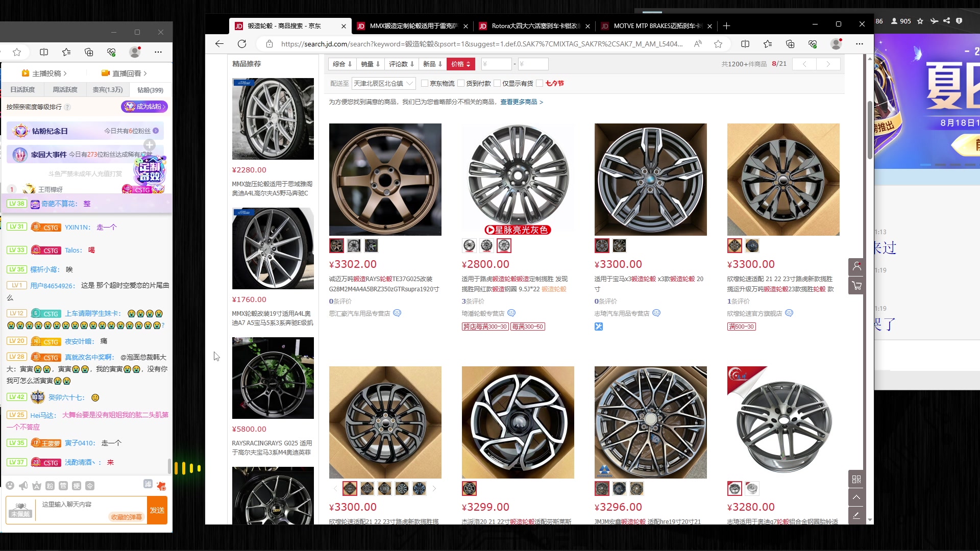This screenshot has width=980, height=551.
Task: Switch to Rotora大四大六活塞刹车卡钳 tab
Action: [x=535, y=26]
